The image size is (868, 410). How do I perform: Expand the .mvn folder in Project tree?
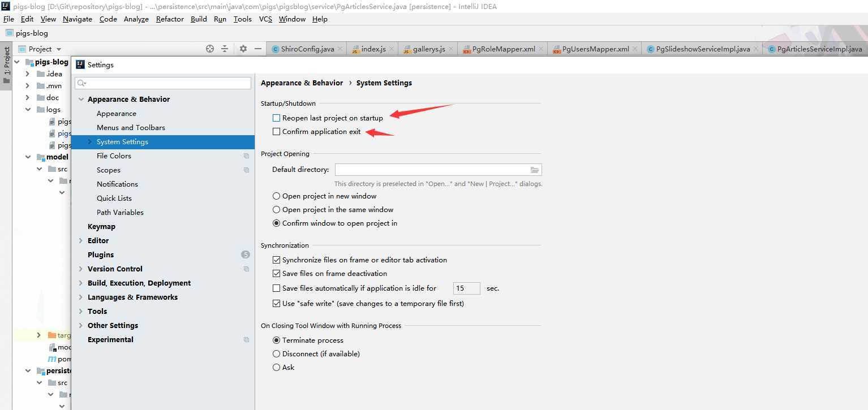28,86
